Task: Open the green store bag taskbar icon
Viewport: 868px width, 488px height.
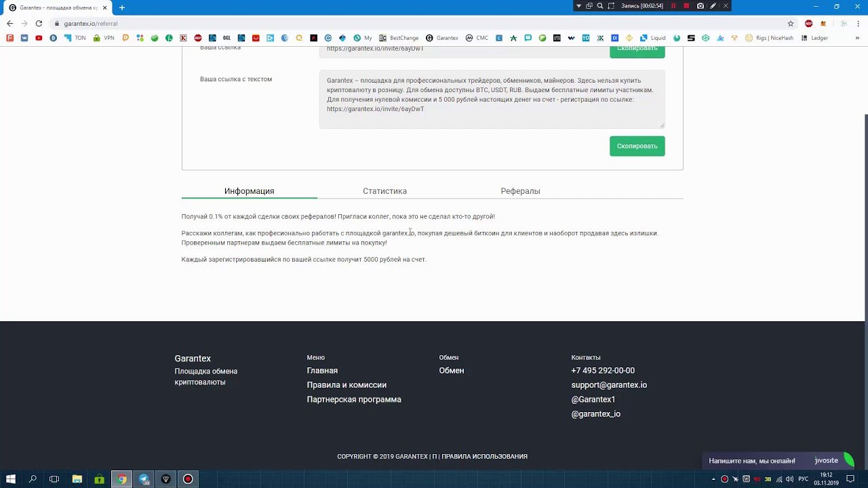Action: [x=100, y=479]
